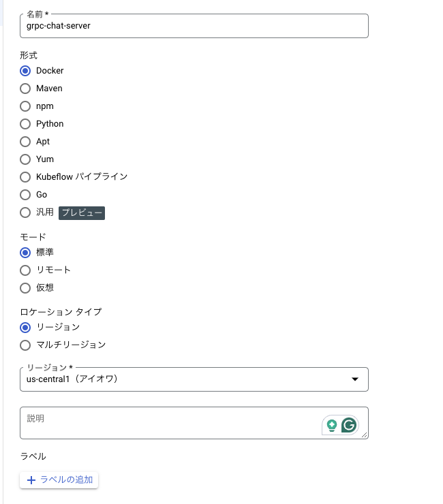Select Apt repository format
443x504 pixels.
[x=25, y=142]
